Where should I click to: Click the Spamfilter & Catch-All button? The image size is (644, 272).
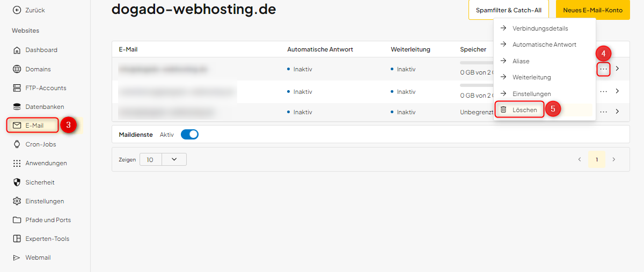(508, 10)
